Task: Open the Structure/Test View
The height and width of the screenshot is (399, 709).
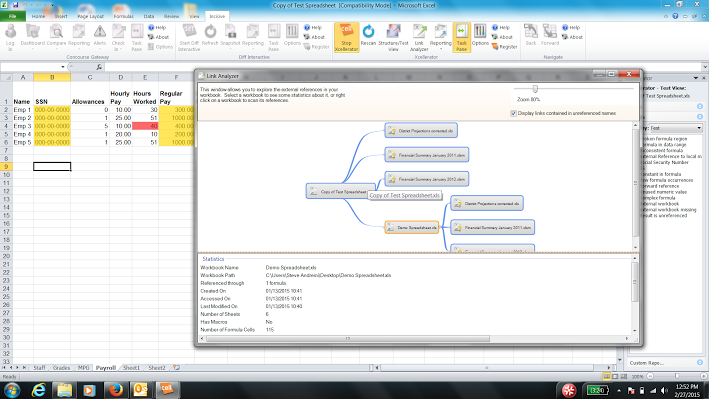Action: coord(393,38)
